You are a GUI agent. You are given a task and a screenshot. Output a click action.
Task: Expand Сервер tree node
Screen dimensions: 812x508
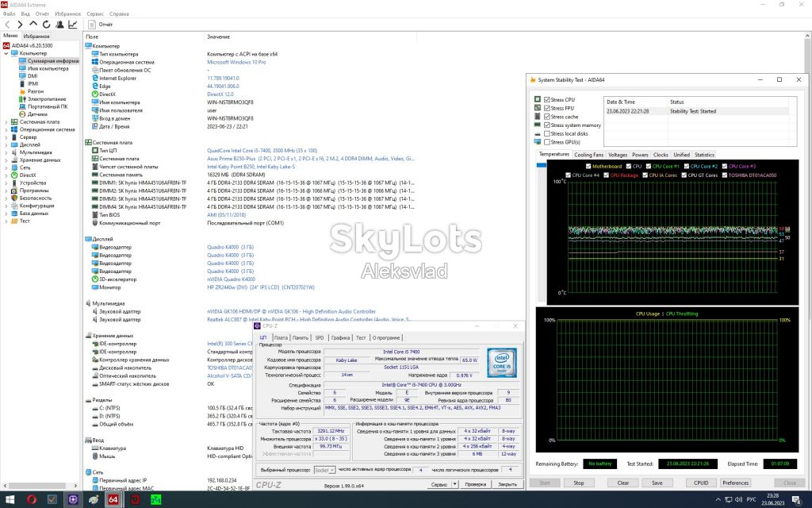6,137
